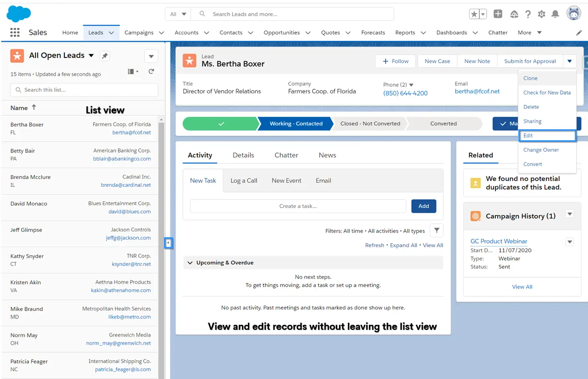Go to the Home tab

(x=70, y=33)
